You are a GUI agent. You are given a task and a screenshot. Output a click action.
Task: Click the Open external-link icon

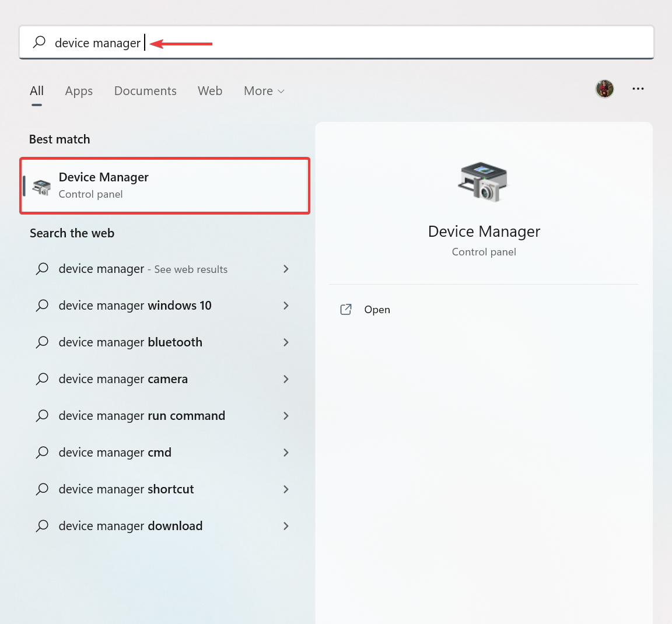pyautogui.click(x=346, y=310)
